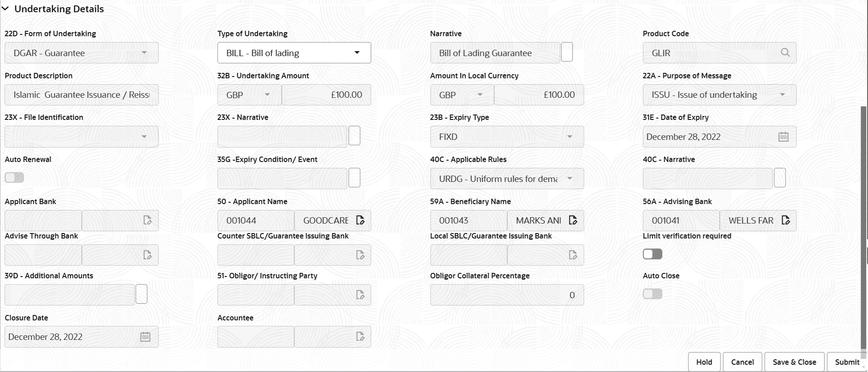Open the Type of Undertaking dropdown

click(x=357, y=52)
